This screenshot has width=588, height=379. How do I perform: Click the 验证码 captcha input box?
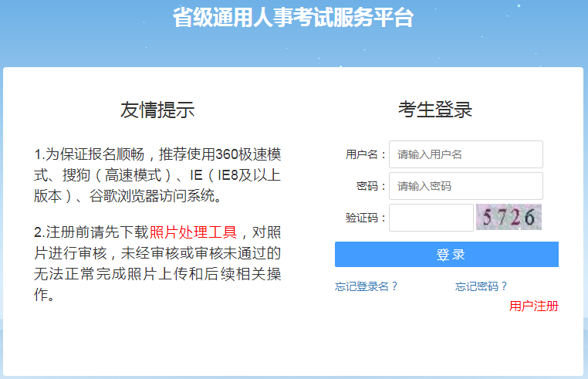point(431,218)
